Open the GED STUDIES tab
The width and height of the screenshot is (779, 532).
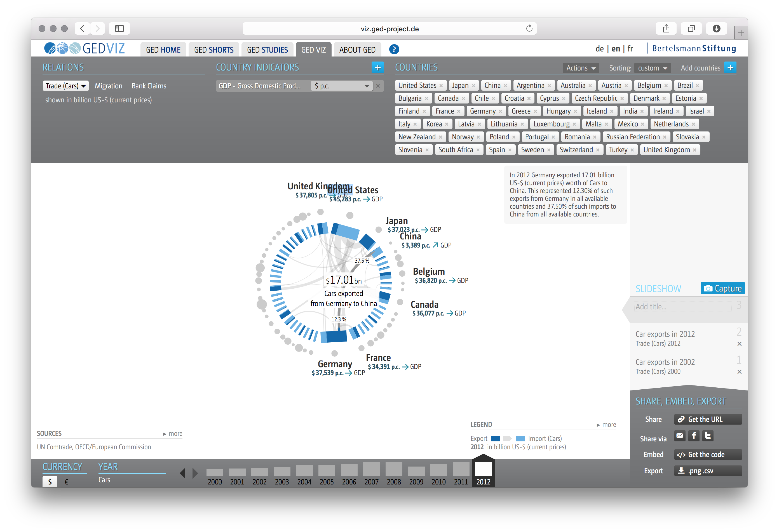click(267, 50)
